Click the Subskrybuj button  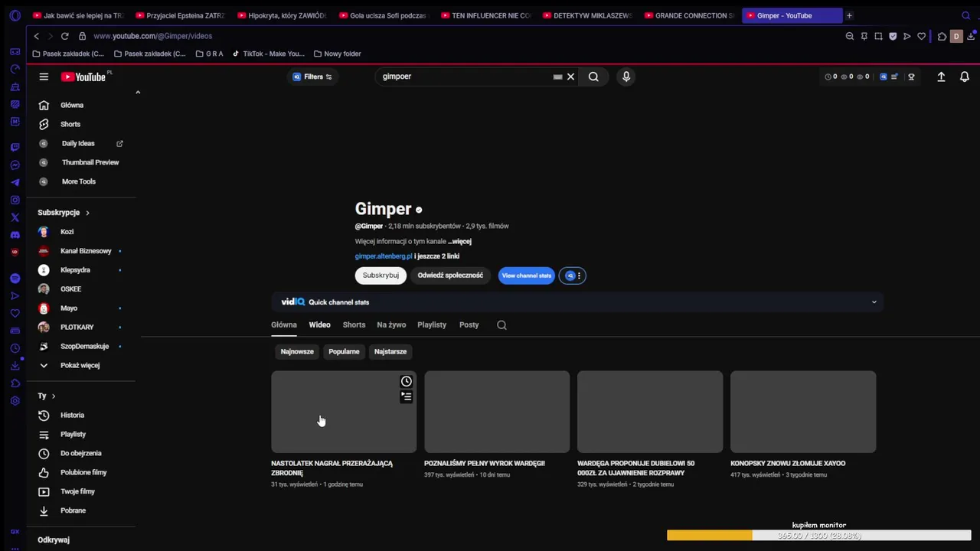[381, 275]
